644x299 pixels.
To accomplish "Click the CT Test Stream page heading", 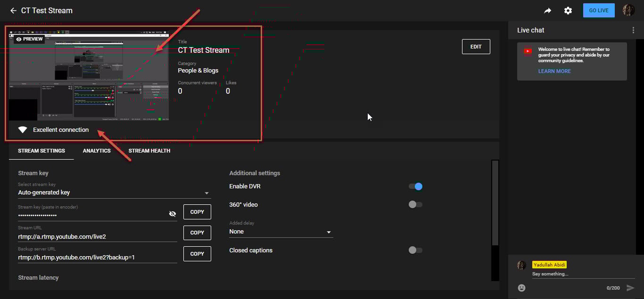I will click(x=47, y=10).
